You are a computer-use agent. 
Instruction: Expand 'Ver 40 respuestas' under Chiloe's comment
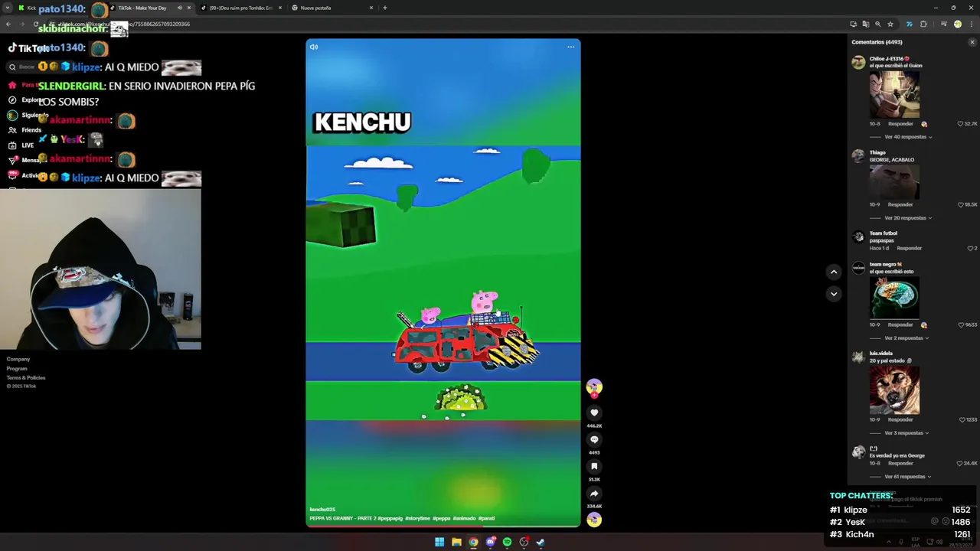pos(908,137)
